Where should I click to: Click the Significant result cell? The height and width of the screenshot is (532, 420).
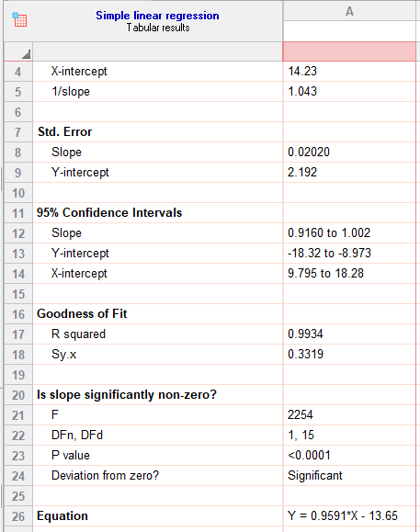(x=349, y=476)
